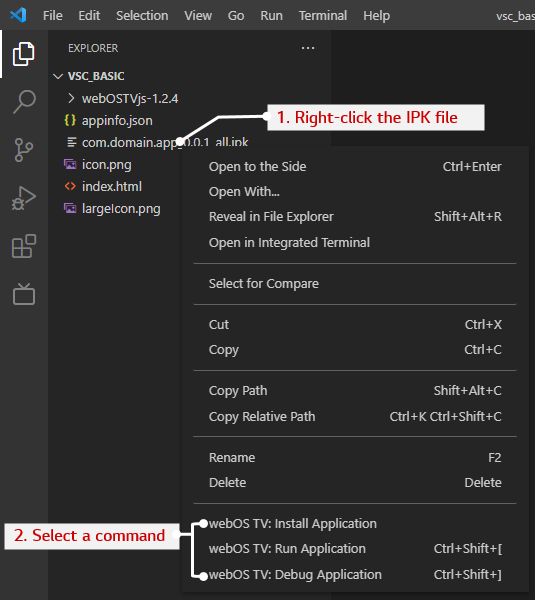Viewport: 535px width, 600px height.
Task: Click the EXPLORER panel title
Action: (93, 48)
